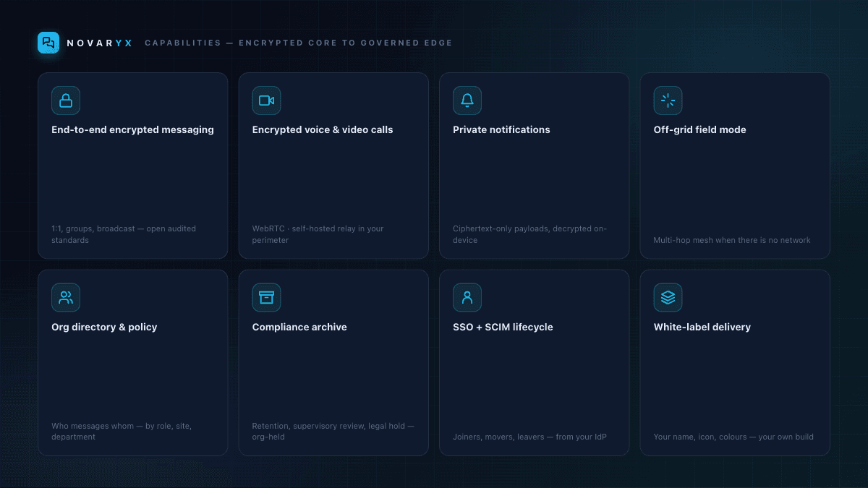Screen dimensions: 868x488
Task: Click the video camera icon for encrypted calls
Action: pyautogui.click(x=266, y=100)
